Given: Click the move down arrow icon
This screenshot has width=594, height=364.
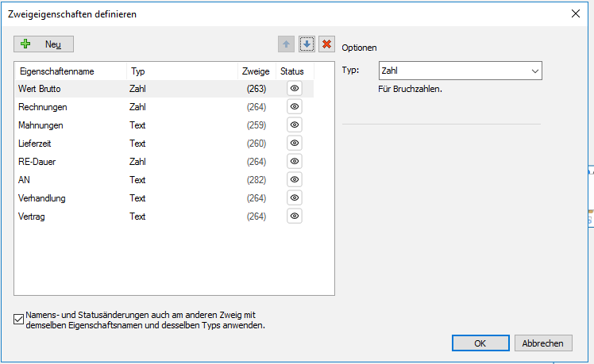Looking at the screenshot, I should [x=307, y=44].
